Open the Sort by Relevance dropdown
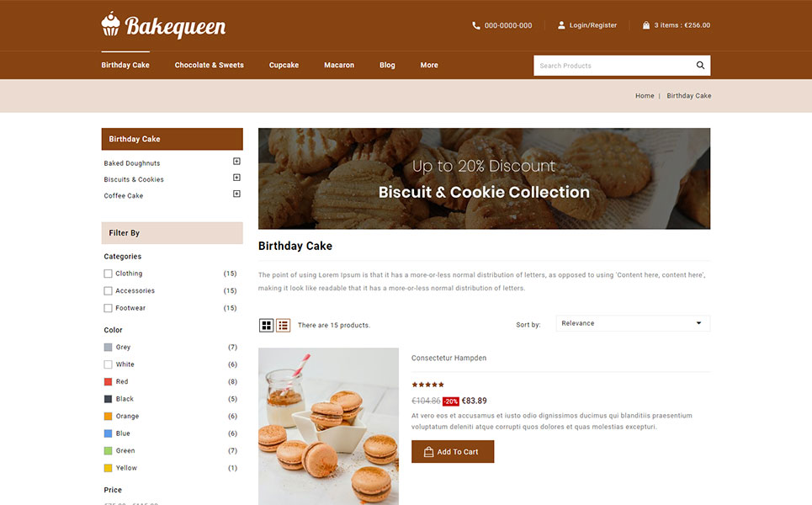 (633, 323)
